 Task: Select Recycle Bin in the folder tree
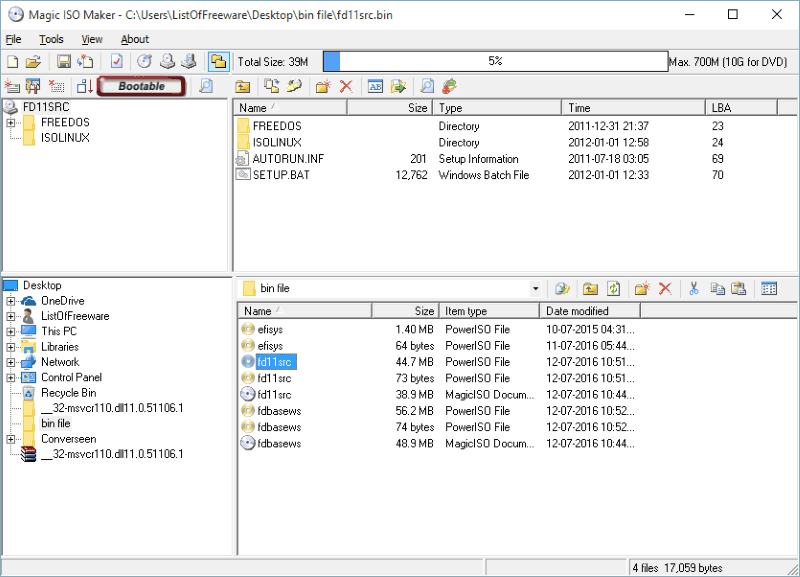point(68,393)
